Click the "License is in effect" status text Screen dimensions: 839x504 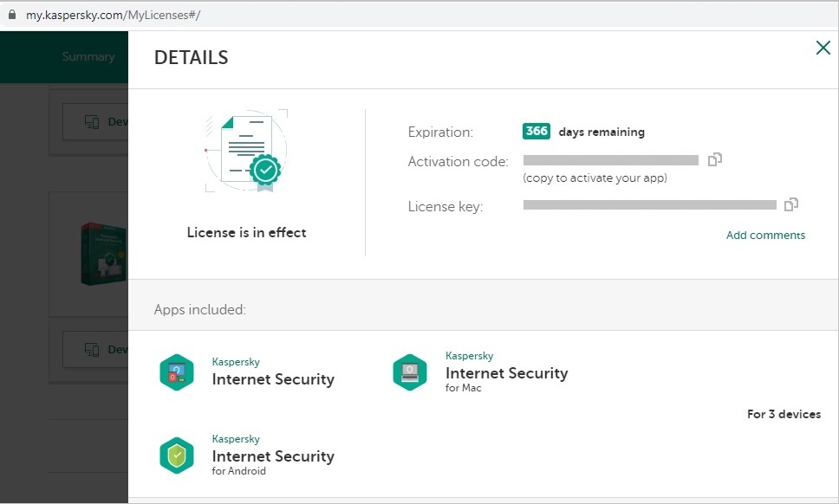[x=247, y=232]
